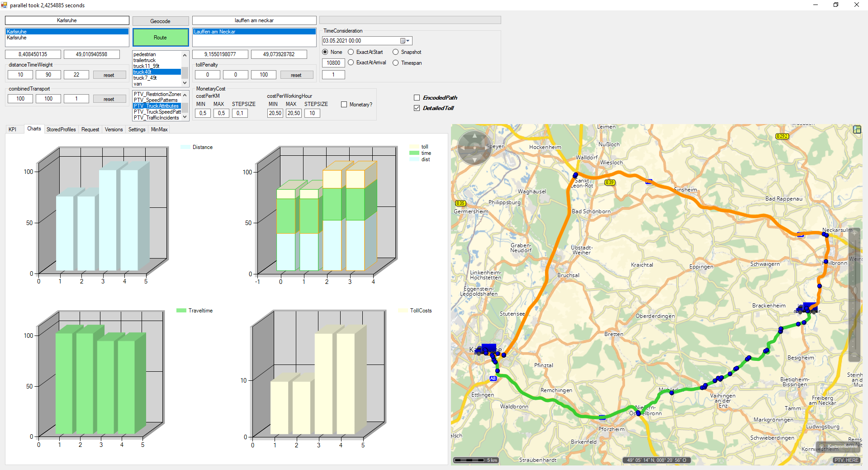Switch to the KPI tab
The image size is (868, 470).
click(13, 129)
